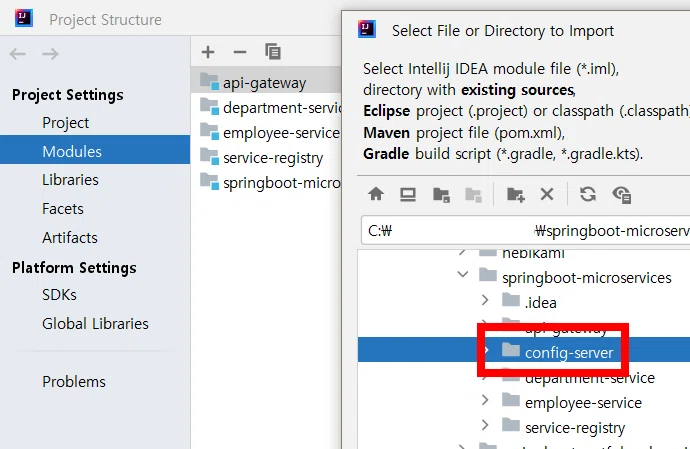Select employee-service in the file tree
The width and height of the screenshot is (690, 449).
click(x=583, y=403)
